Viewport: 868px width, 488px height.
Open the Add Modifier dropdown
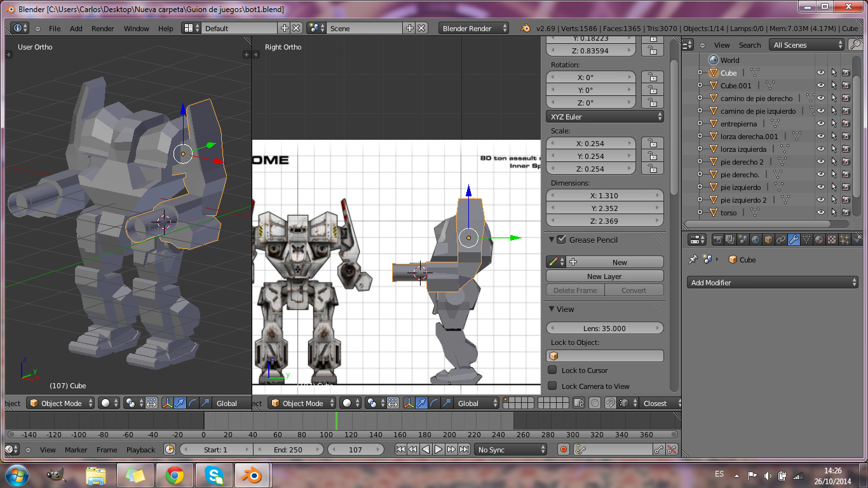pos(773,283)
